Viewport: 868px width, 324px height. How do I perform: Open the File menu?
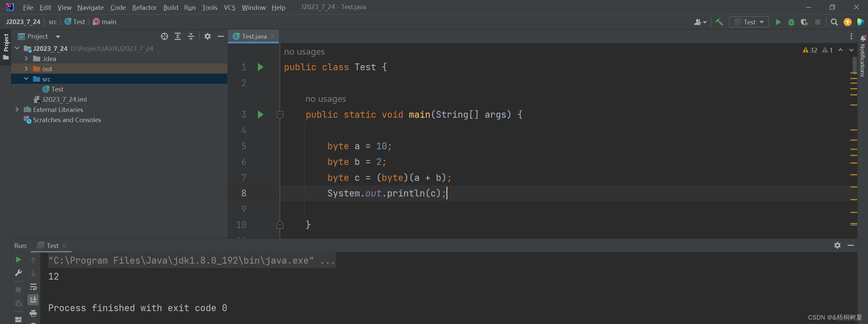(28, 7)
